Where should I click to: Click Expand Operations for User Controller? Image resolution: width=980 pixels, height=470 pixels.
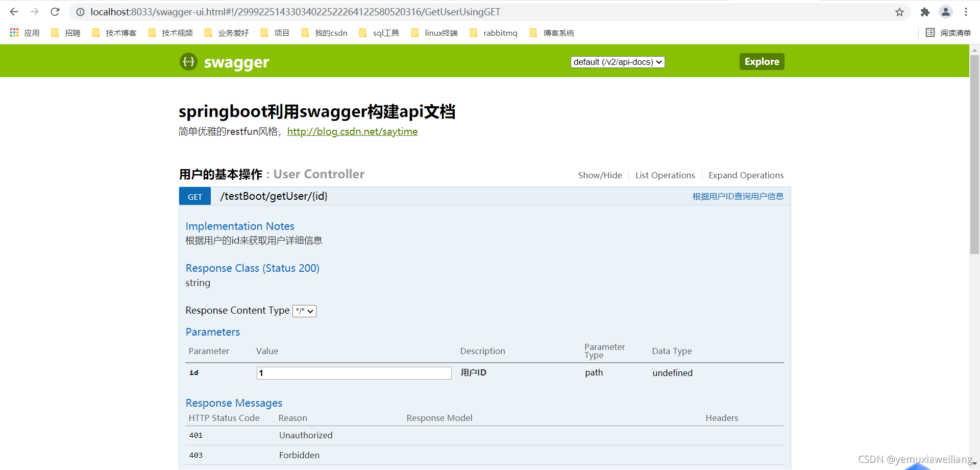point(746,175)
